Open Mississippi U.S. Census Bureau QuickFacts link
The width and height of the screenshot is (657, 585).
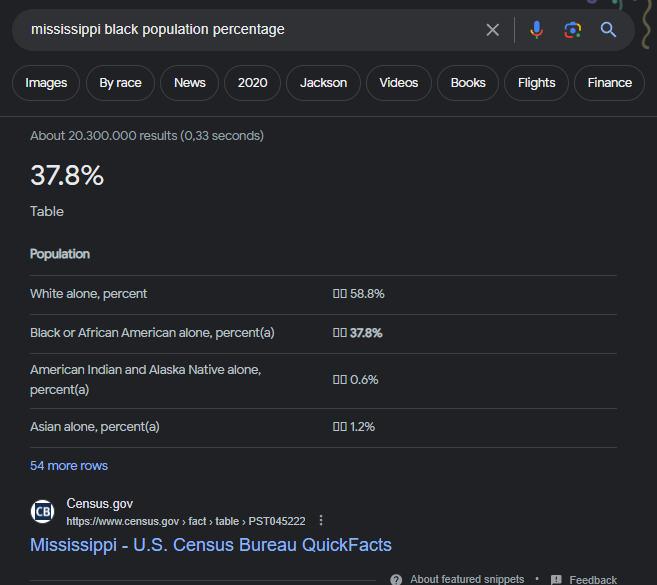[x=211, y=545]
